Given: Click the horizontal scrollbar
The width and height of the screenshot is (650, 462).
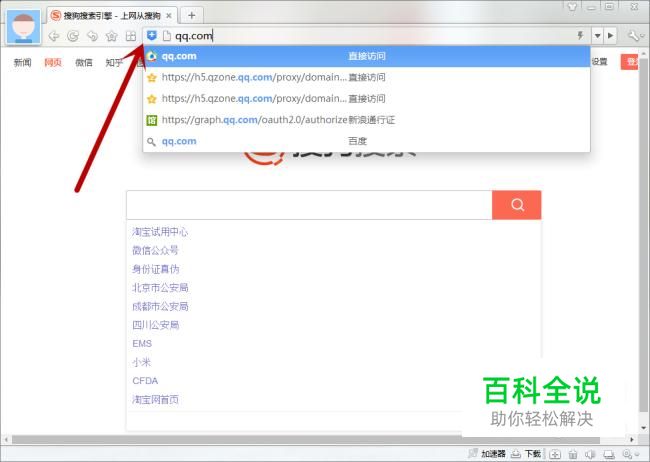Looking at the screenshot, I should tap(306, 440).
